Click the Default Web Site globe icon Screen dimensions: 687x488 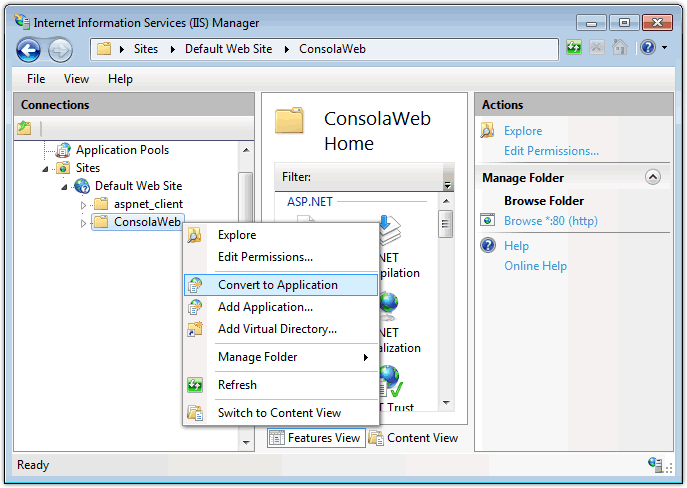point(82,186)
